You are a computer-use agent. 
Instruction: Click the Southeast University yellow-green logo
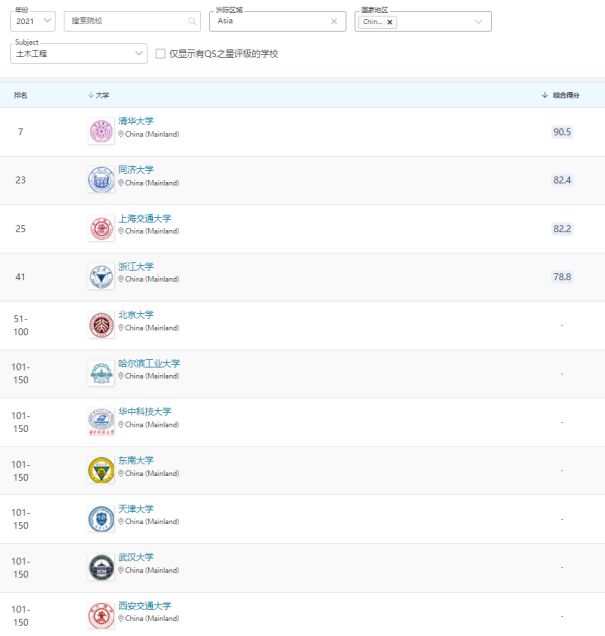(101, 470)
